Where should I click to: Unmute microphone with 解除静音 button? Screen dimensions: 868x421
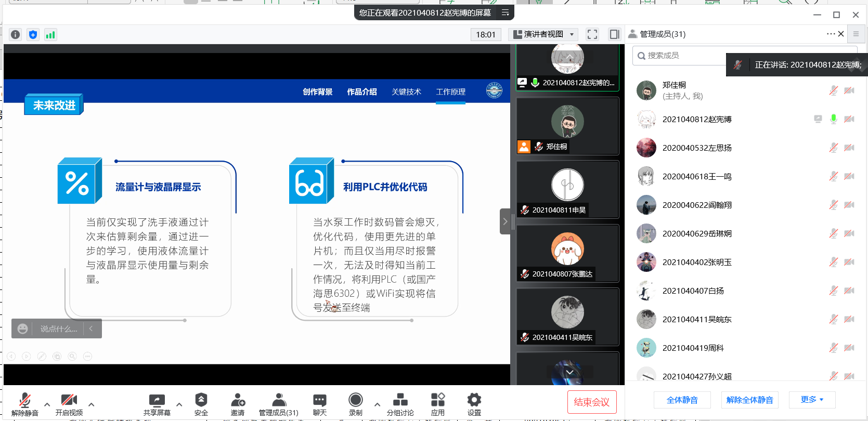[24, 404]
